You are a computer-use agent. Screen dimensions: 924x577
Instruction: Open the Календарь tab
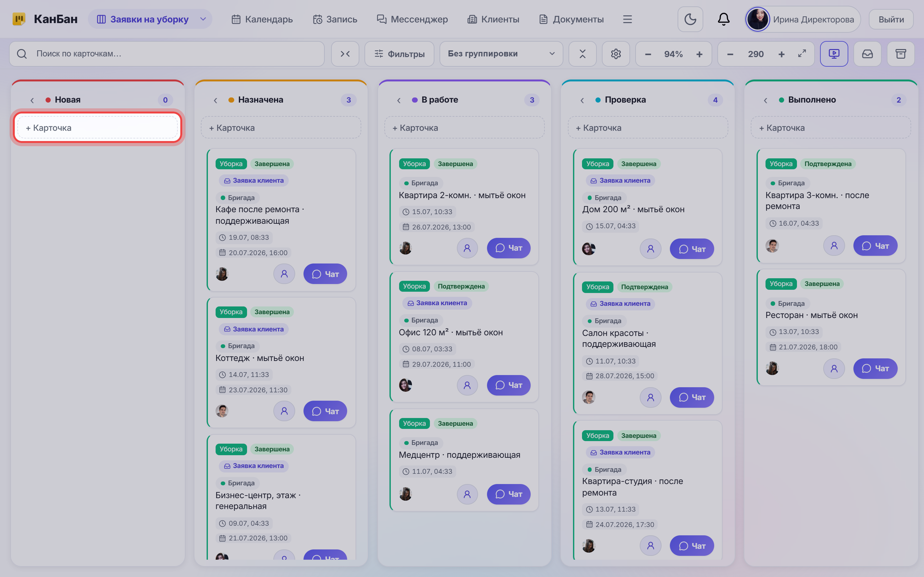(262, 19)
